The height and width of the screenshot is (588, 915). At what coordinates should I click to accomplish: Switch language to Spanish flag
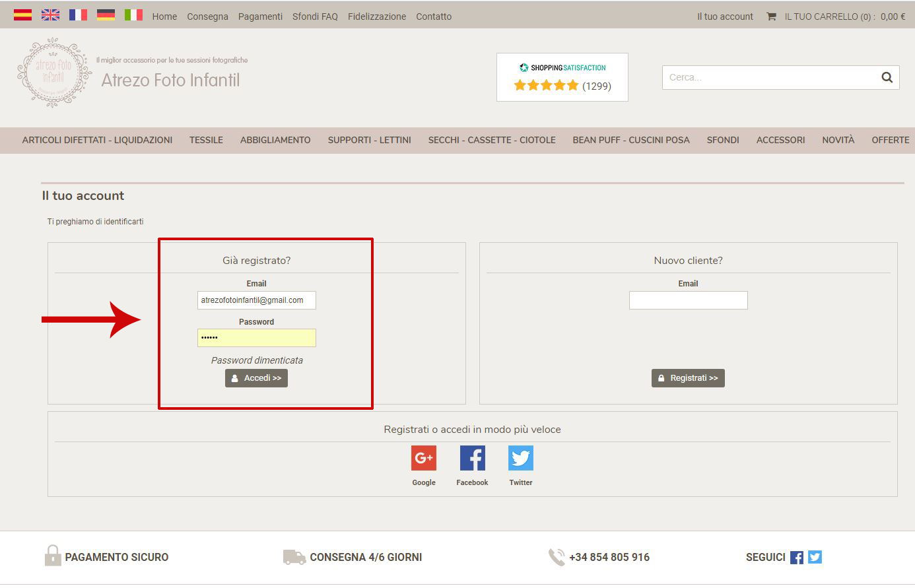(x=22, y=15)
